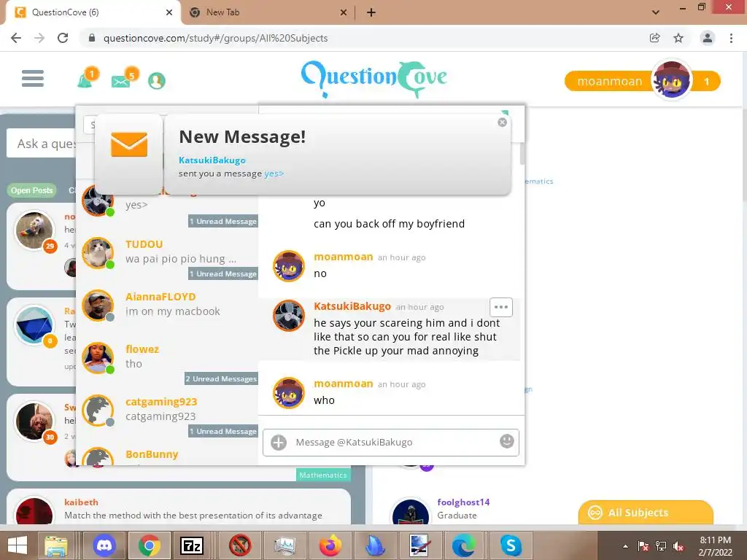Click 1 Unread Message badge for TUDOU
This screenshot has height=560, width=747.
(x=223, y=274)
